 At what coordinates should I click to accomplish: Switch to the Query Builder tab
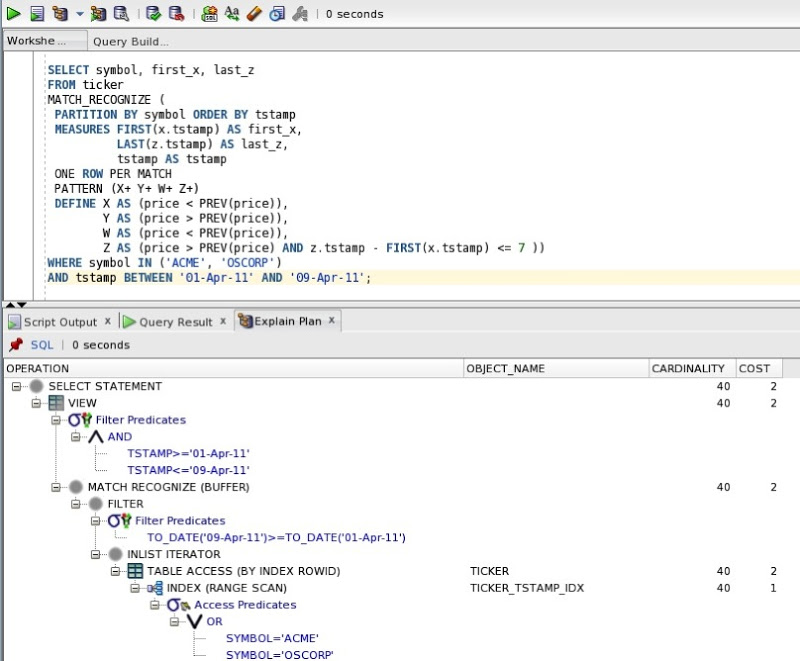tap(131, 41)
